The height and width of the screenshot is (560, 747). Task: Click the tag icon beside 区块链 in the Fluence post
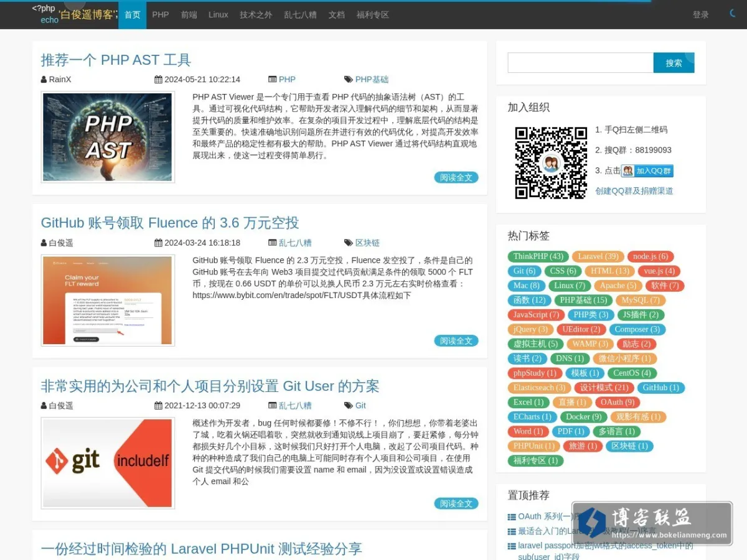coord(348,243)
